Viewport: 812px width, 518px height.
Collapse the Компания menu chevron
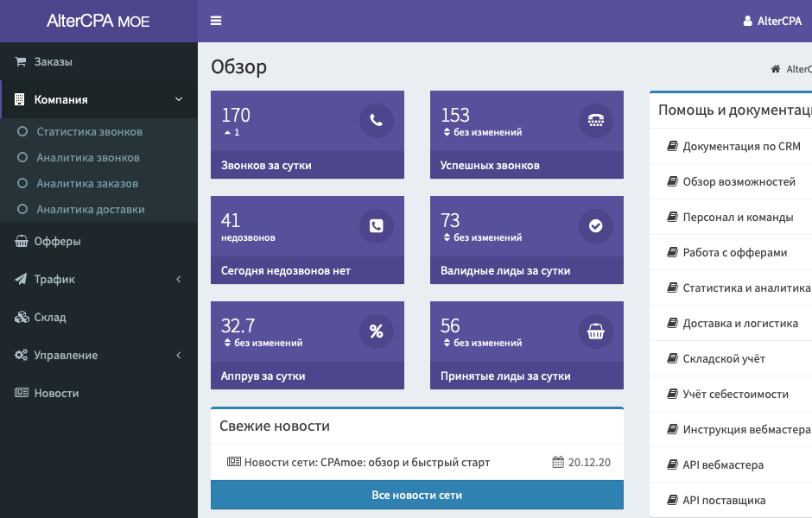pos(179,99)
